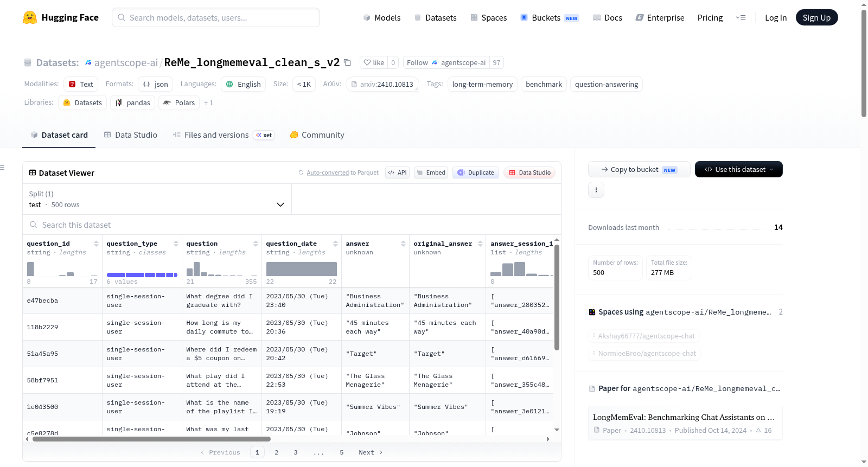The image size is (868, 467).
Task: Click the Embed button
Action: click(431, 172)
